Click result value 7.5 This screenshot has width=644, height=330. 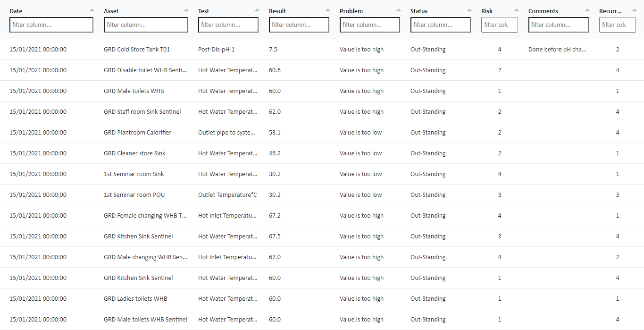273,49
